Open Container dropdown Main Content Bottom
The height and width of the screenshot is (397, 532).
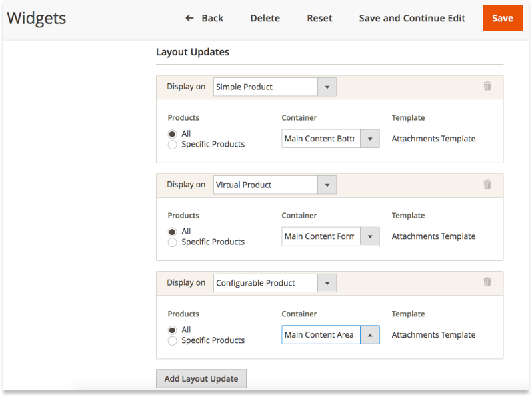pyautogui.click(x=331, y=139)
